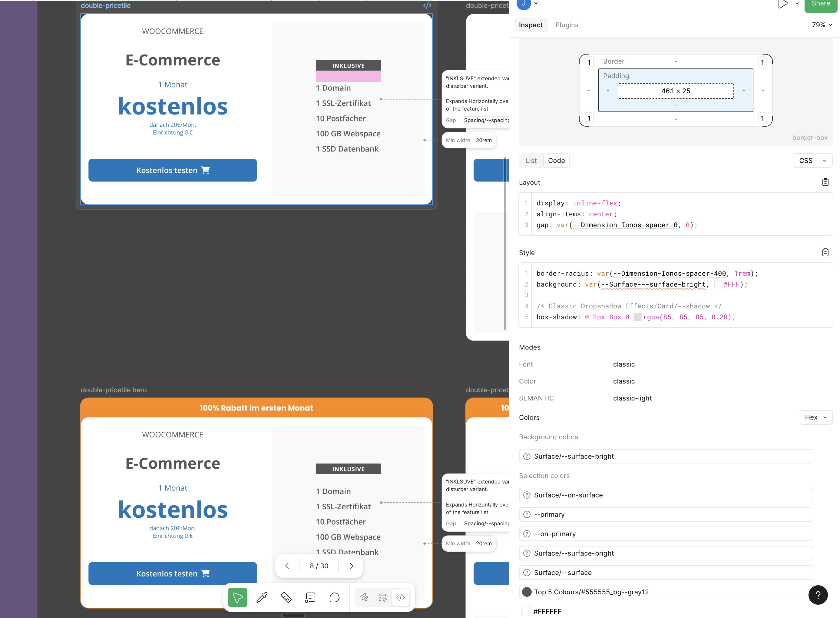840x618 pixels.
Task: Open the Hex color format dropdown
Action: 816,417
